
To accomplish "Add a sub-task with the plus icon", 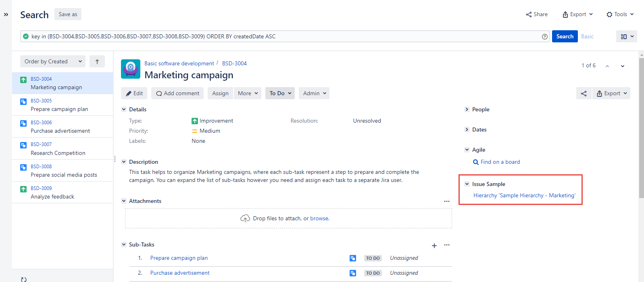I will pyautogui.click(x=434, y=246).
